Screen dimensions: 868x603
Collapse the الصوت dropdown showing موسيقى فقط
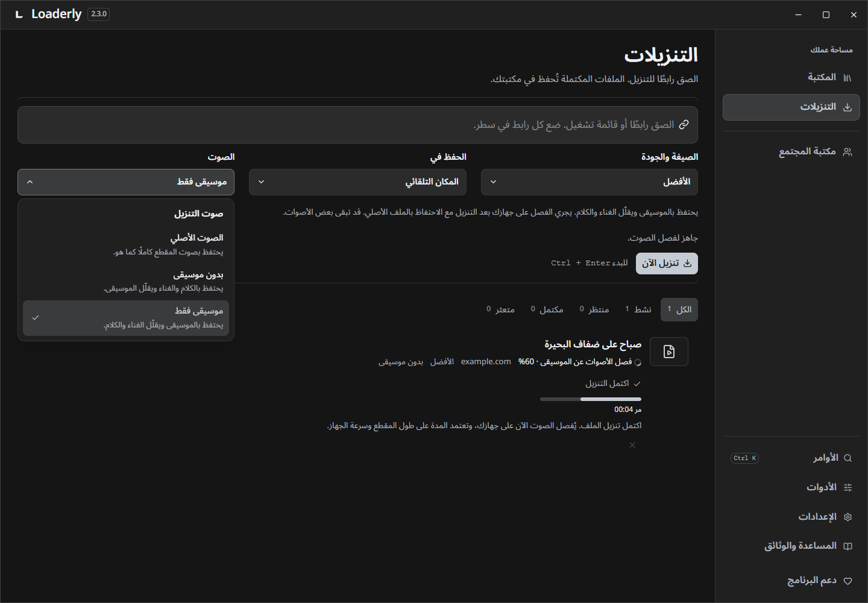tap(126, 182)
